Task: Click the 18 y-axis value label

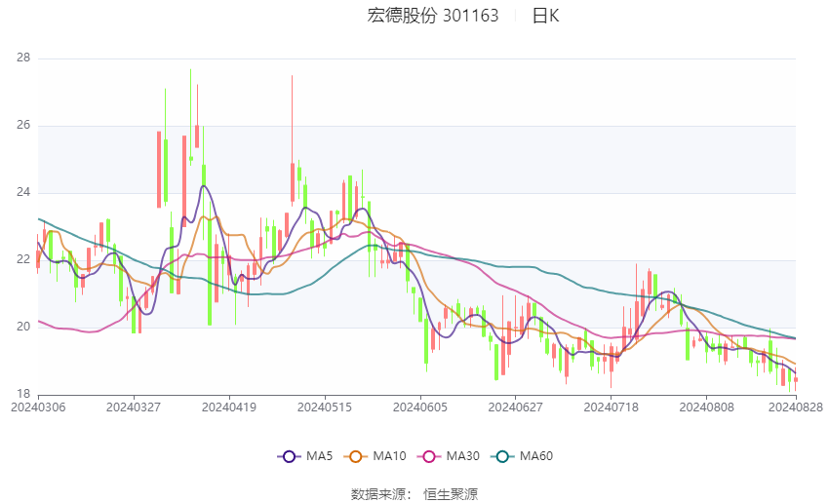Action: click(23, 394)
